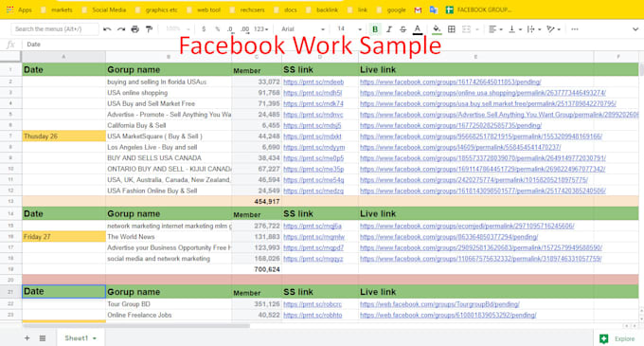Toggle Strikethrough formatting
The width and height of the screenshot is (644, 346).
click(x=402, y=29)
